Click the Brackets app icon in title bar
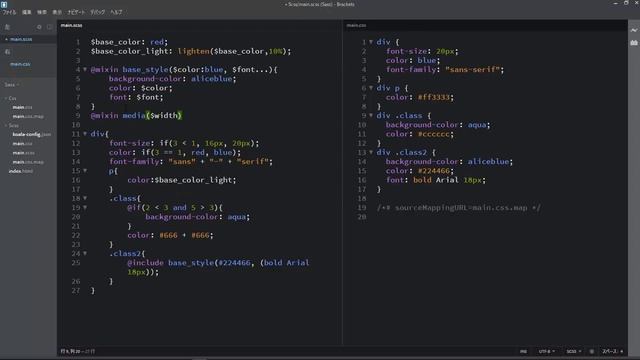This screenshot has height=360, width=640. 4,4
